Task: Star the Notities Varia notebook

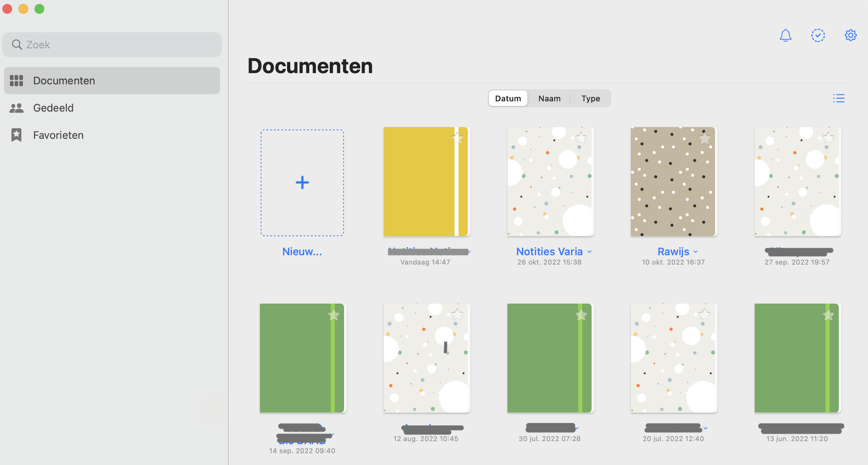Action: 581,138
